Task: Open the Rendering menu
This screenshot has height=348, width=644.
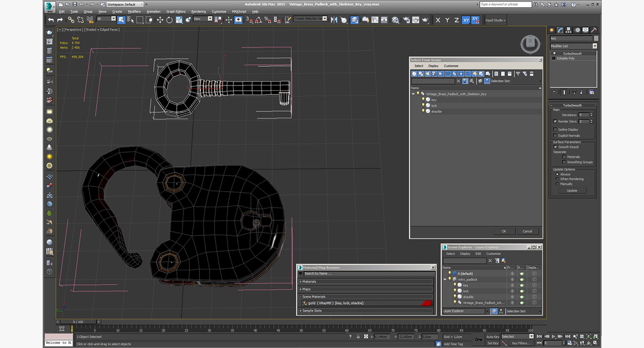Action: coord(198,11)
